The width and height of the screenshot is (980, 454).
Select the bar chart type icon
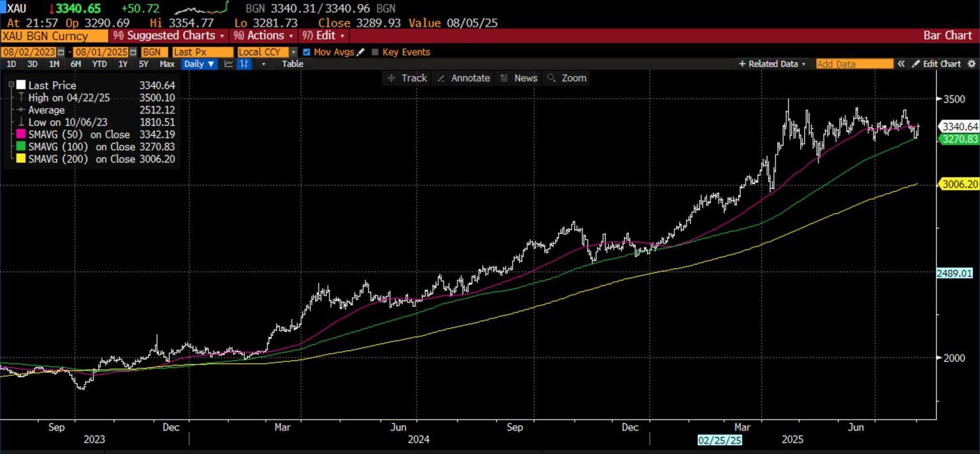(244, 64)
